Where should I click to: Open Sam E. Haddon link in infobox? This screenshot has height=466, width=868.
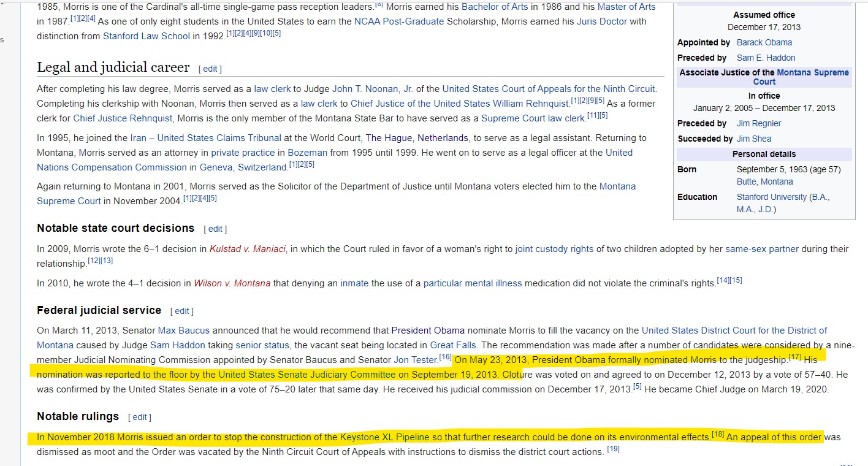(x=766, y=58)
